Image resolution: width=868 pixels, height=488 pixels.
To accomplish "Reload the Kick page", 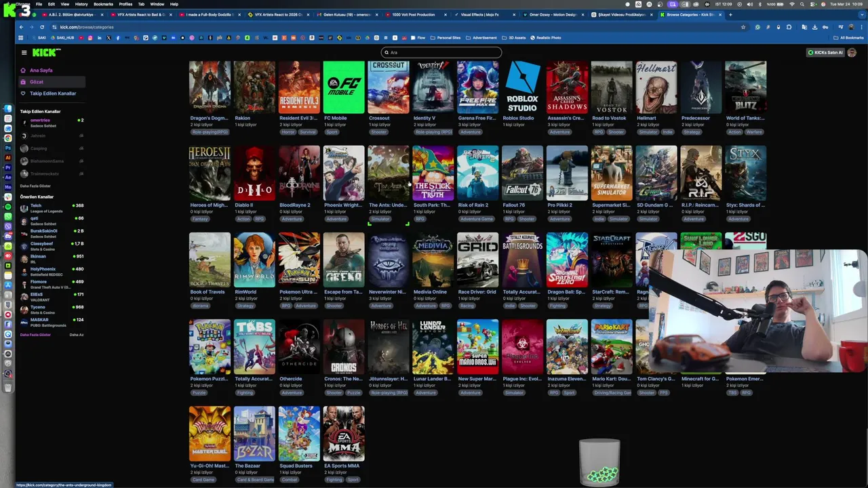I will pyautogui.click(x=42, y=27).
